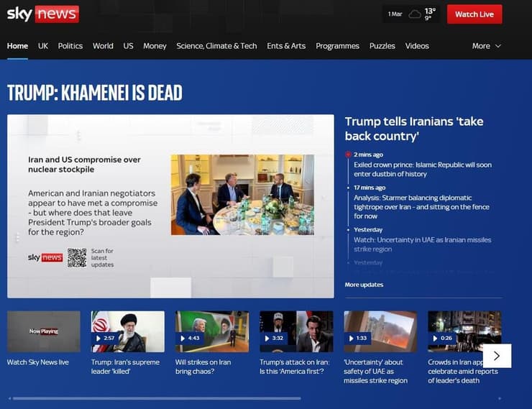This screenshot has width=532, height=409.
Task: Expand the More navigation menu
Action: pyautogui.click(x=486, y=46)
